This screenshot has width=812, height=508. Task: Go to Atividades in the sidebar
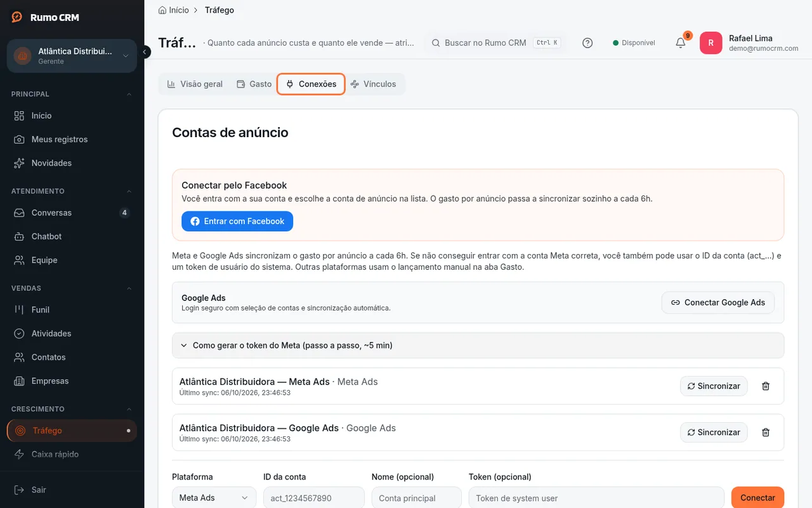click(72, 333)
